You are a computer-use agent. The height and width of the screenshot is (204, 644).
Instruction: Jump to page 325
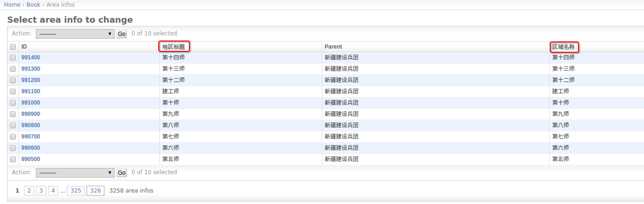[76, 191]
